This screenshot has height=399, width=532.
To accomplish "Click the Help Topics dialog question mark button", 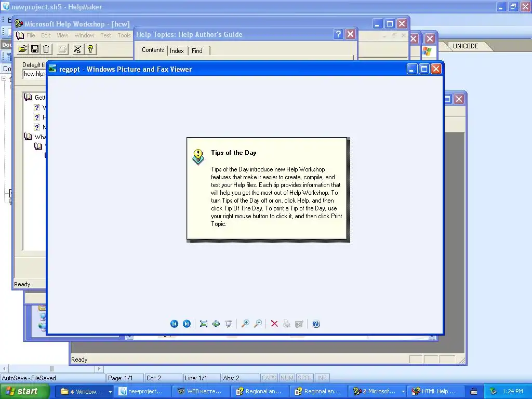I will tap(338, 34).
